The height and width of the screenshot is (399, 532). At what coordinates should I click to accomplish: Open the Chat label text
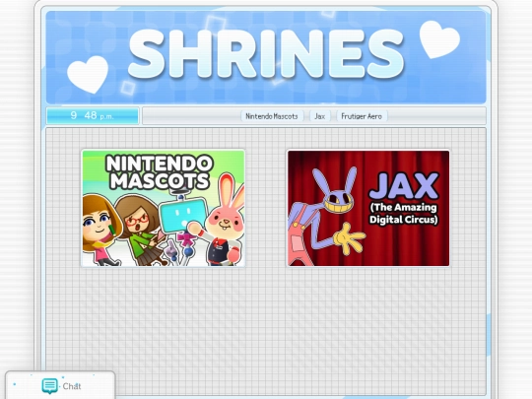tap(72, 386)
